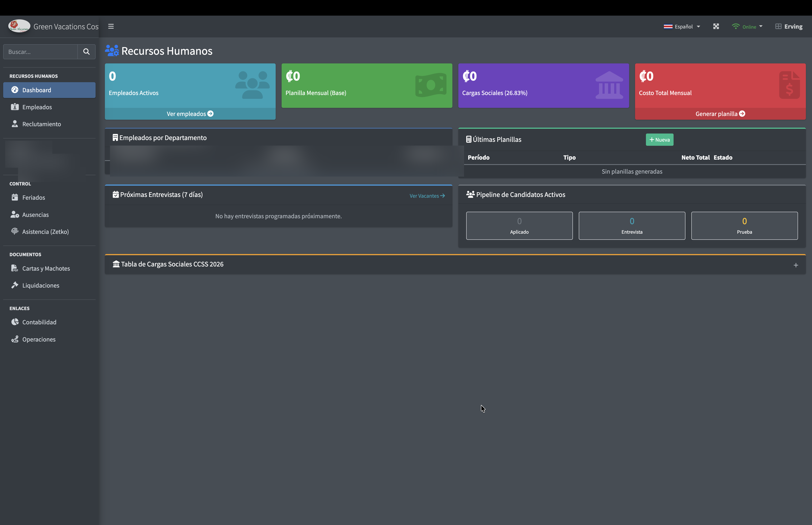Click the search magnifier icon
Viewport: 812px width, 525px height.
coord(86,52)
